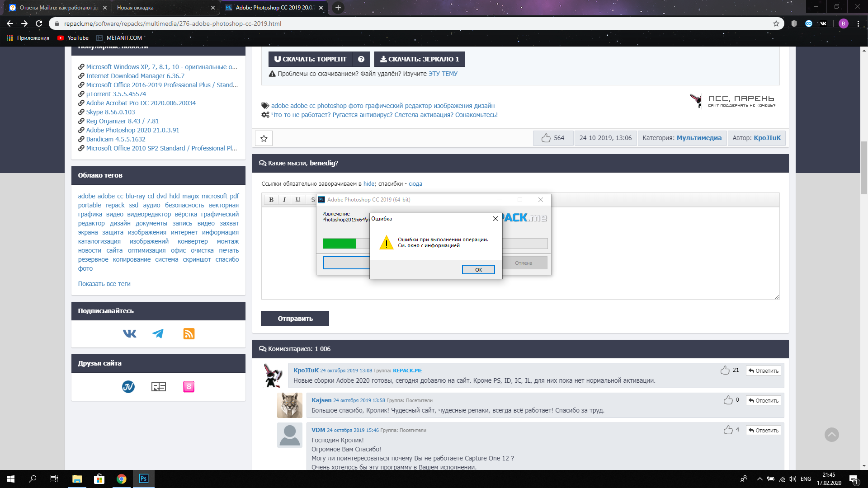868x488 pixels.
Task: Click the Underline formatting icon in comment editor
Action: (297, 200)
